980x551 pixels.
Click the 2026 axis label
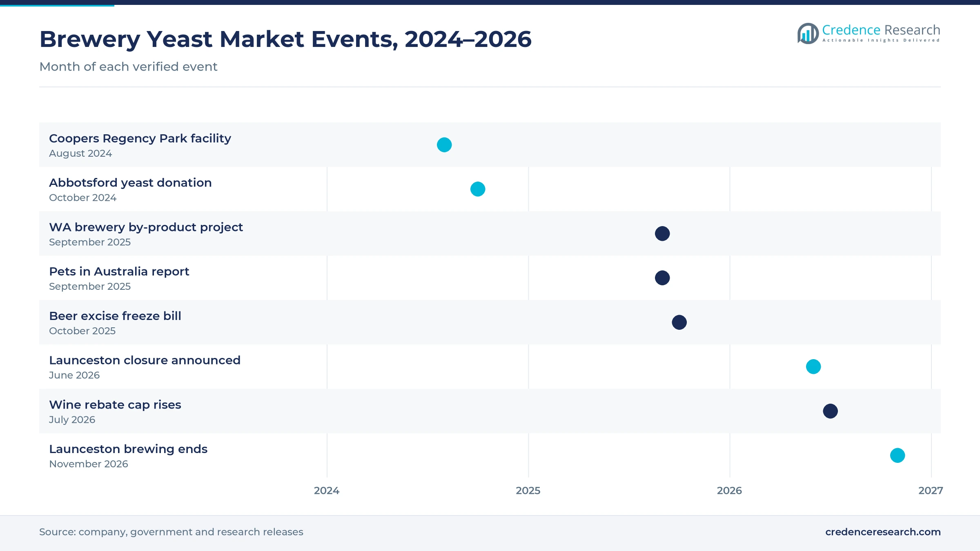click(729, 491)
